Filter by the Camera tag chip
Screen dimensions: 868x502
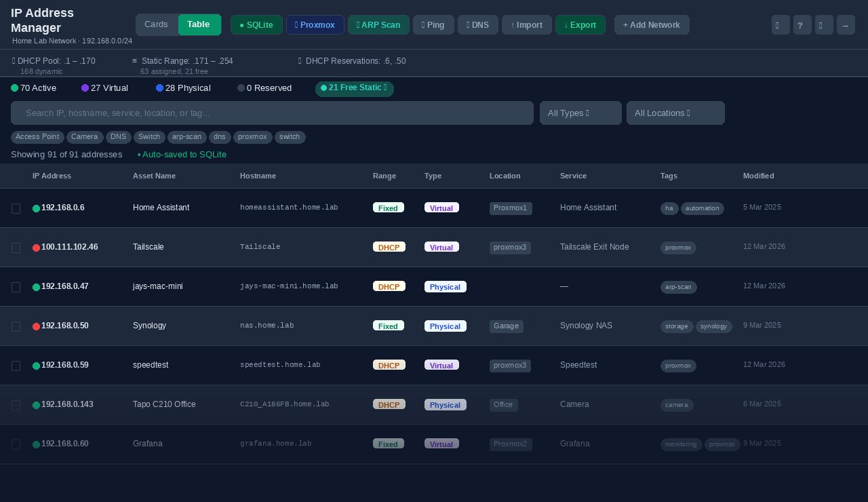tap(85, 137)
